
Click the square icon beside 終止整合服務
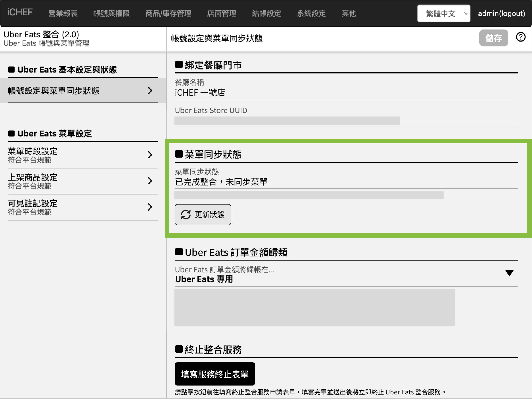coord(179,349)
